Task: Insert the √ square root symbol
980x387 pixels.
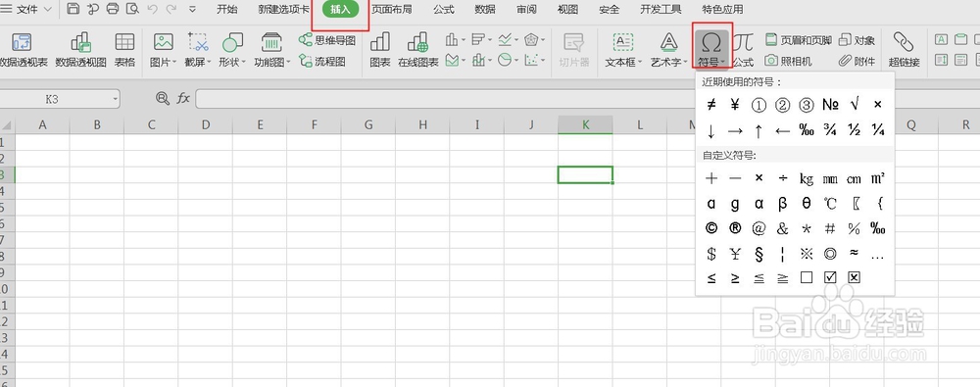Action: (855, 105)
